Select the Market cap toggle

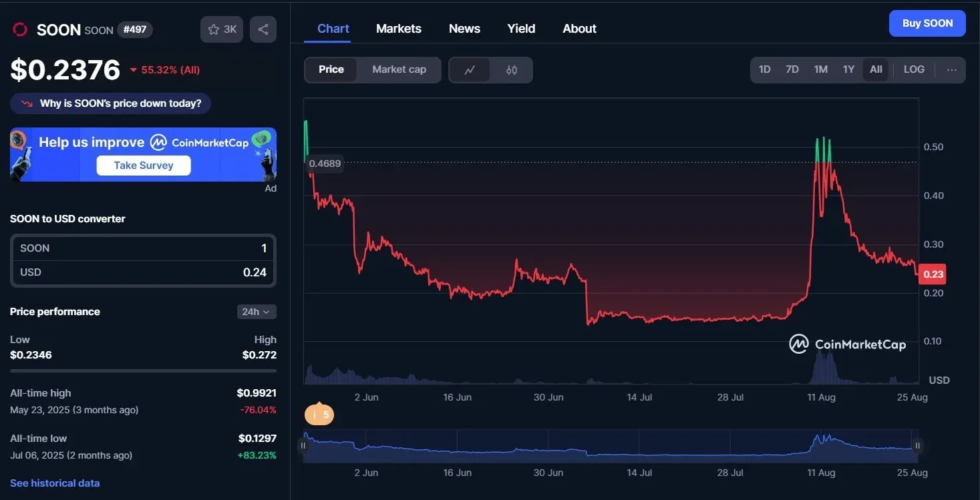tap(399, 69)
